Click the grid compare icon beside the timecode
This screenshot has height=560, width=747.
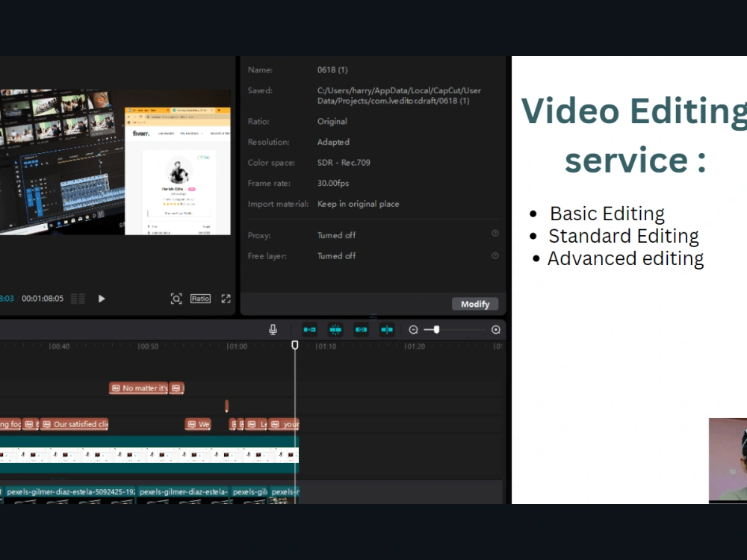click(78, 299)
